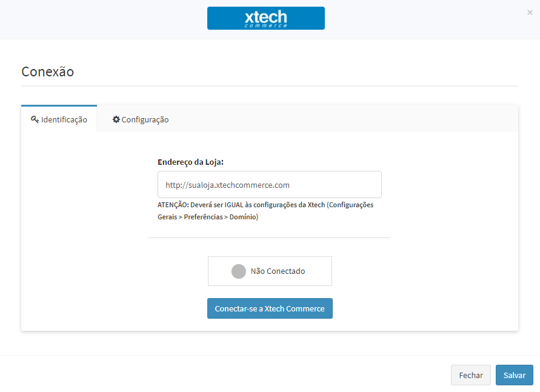Click the Fechar button
This screenshot has height=392, width=540.
point(471,375)
